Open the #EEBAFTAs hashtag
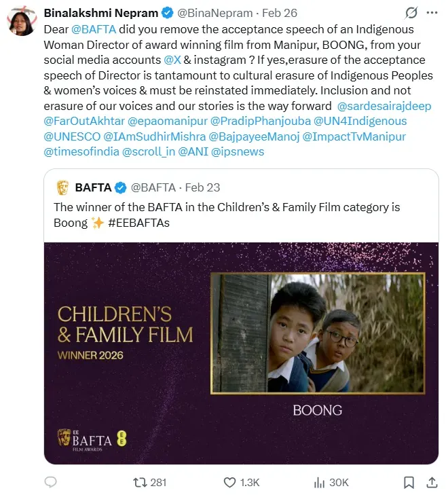448x497 pixels. point(138,223)
